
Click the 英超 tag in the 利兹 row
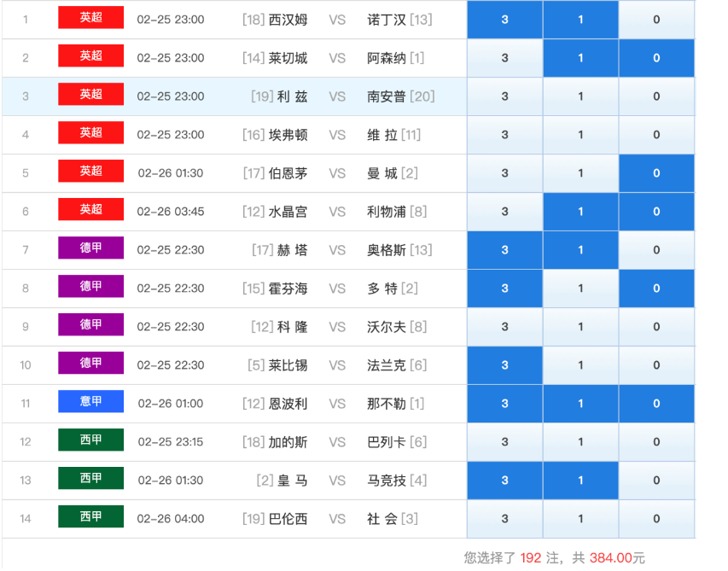(91, 94)
